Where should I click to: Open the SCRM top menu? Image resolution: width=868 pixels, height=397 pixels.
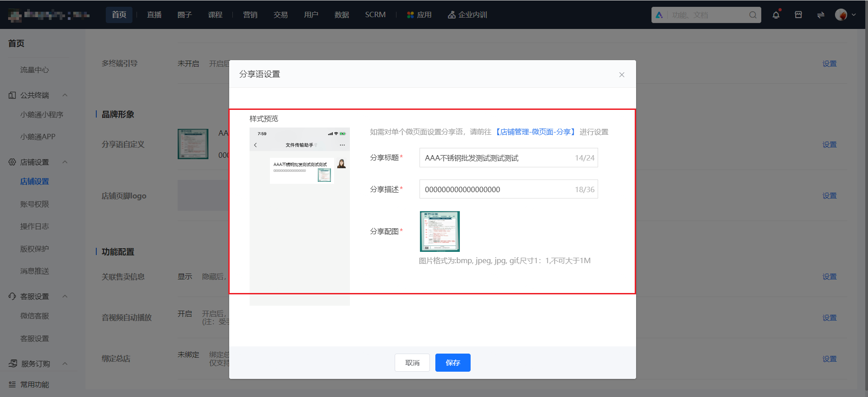tap(375, 15)
